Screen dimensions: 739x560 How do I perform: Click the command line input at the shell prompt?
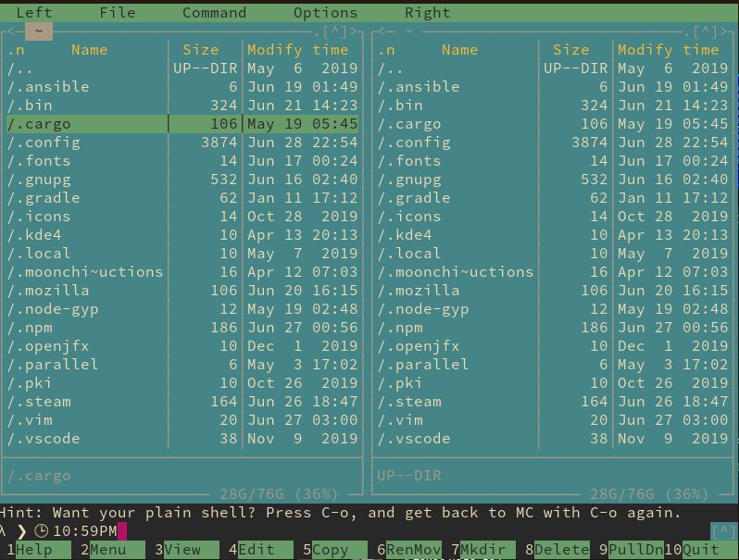tap(415, 531)
